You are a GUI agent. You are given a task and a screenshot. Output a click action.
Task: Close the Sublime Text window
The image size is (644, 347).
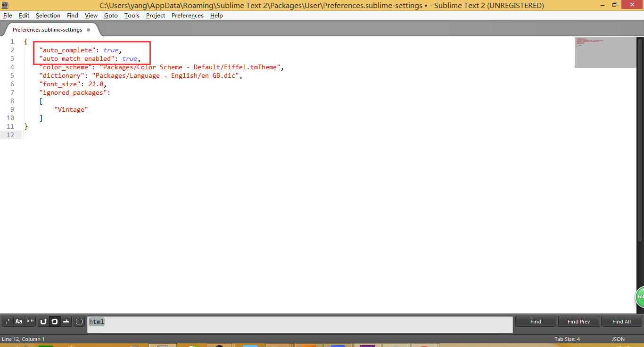pyautogui.click(x=632, y=5)
